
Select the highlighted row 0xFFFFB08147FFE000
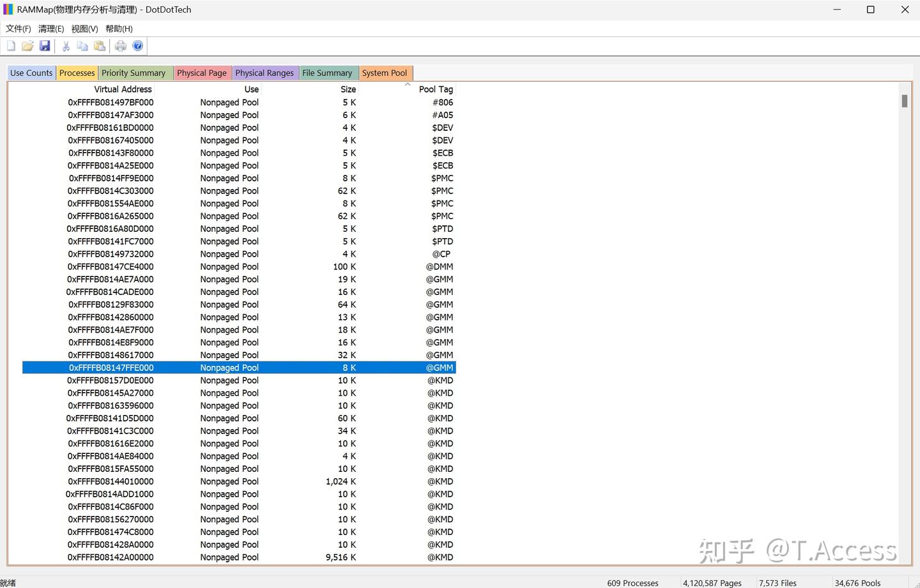[239, 368]
